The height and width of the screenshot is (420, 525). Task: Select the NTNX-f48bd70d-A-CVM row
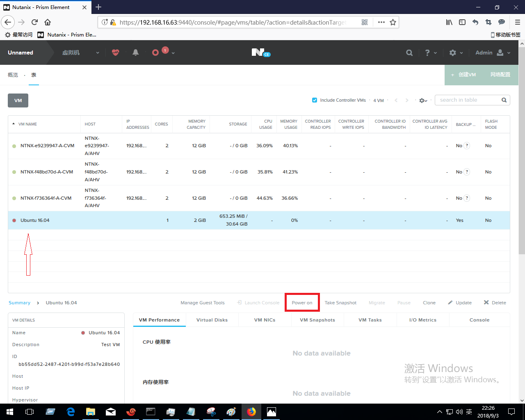259,172
